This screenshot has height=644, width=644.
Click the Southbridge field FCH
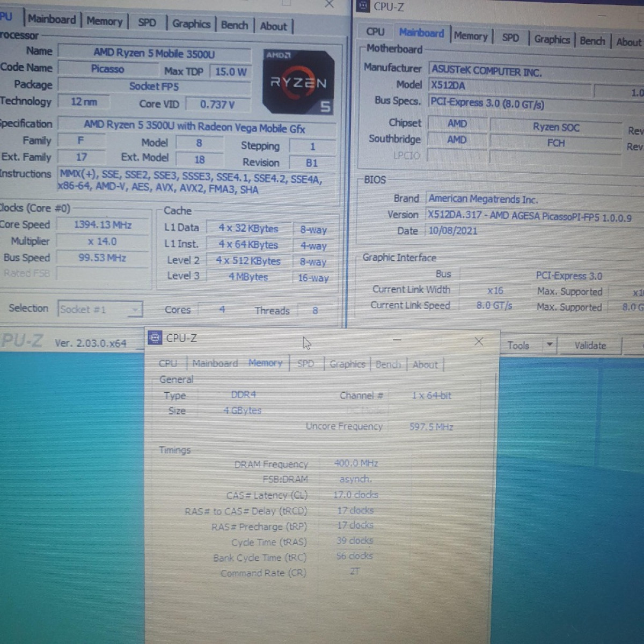(x=556, y=143)
